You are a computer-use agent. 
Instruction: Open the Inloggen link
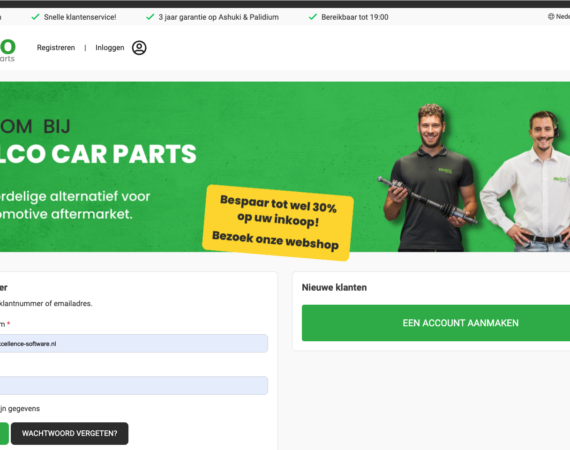tap(110, 48)
